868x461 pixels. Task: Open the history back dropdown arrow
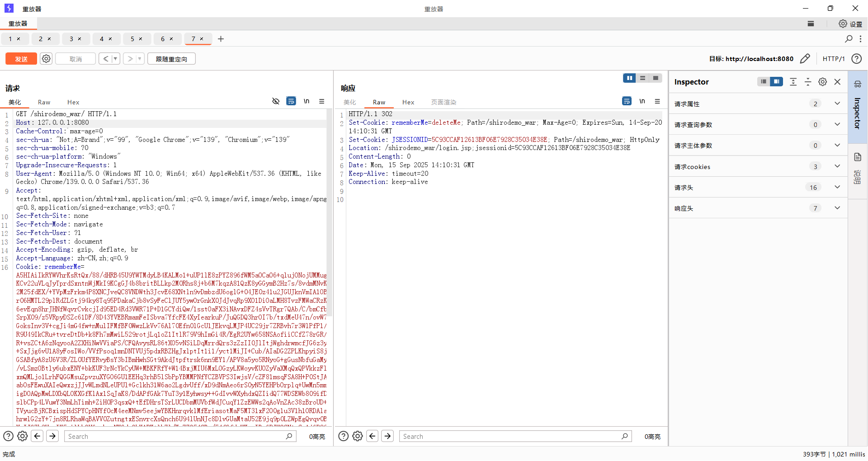point(116,59)
